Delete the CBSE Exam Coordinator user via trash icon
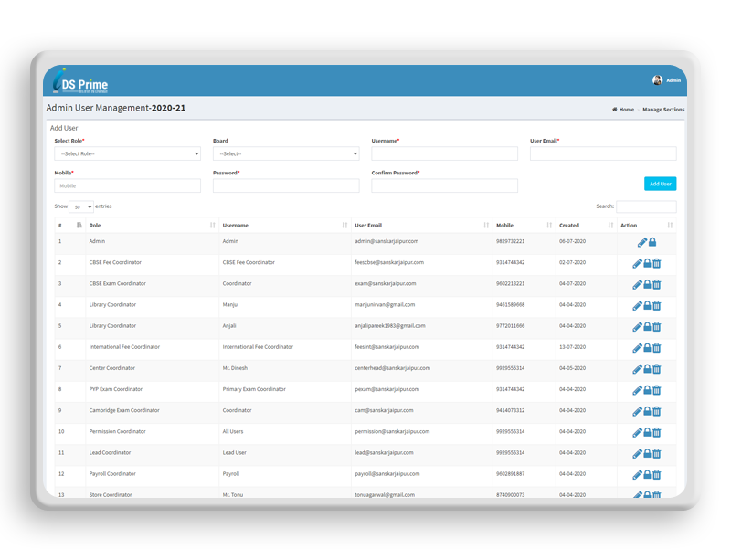Image resolution: width=731 pixels, height=560 pixels. [x=657, y=284]
